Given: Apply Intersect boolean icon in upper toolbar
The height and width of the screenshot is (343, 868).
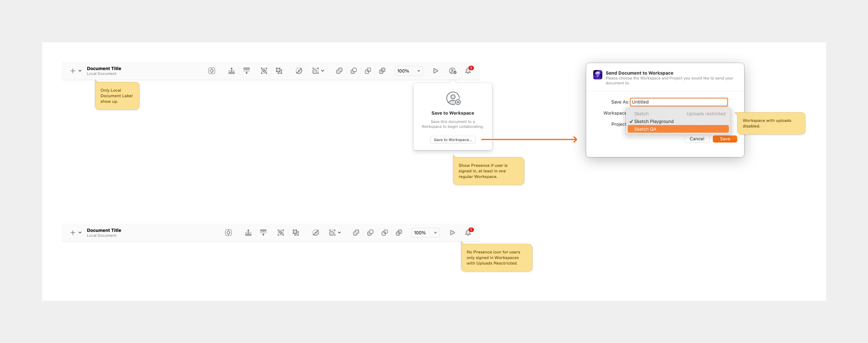Looking at the screenshot, I should pos(368,71).
